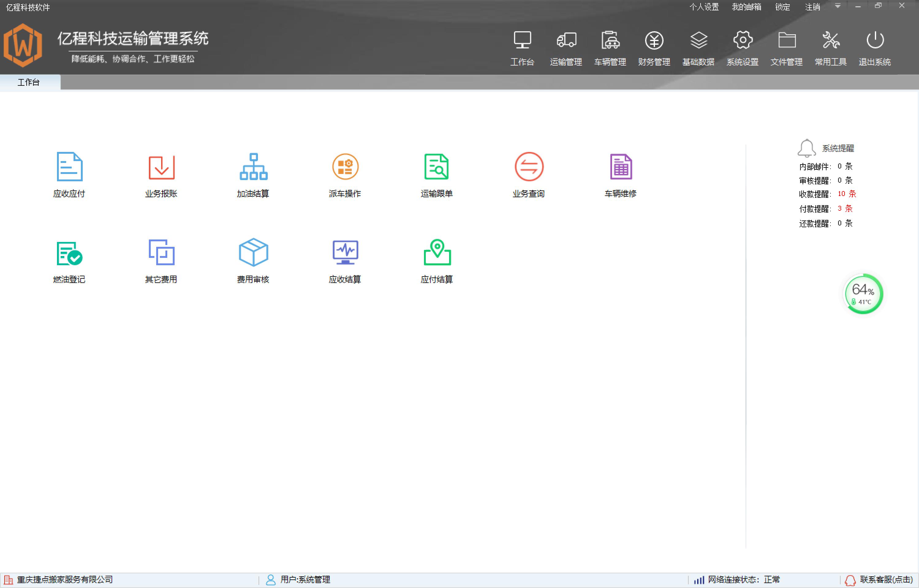Image resolution: width=919 pixels, height=588 pixels.
Task: Expand the dropdown arrow beside 注销
Action: [x=838, y=6]
